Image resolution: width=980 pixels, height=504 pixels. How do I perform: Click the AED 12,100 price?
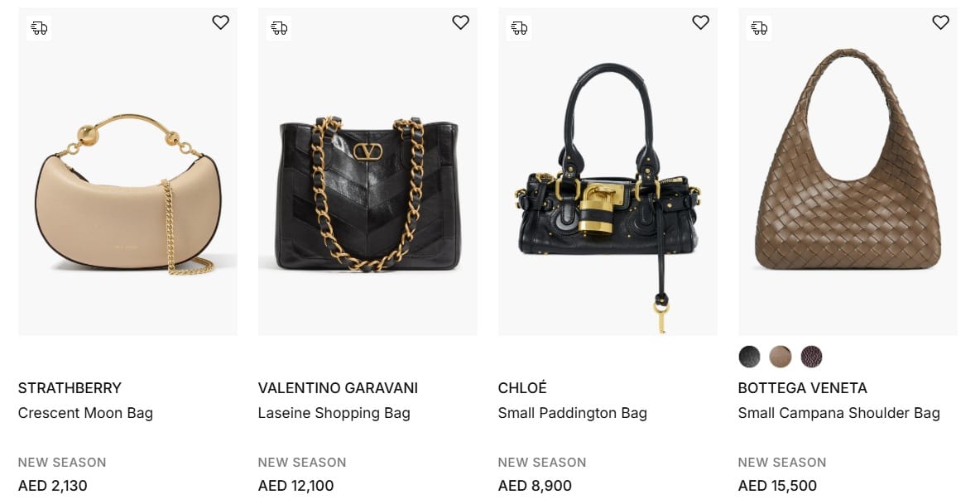(x=295, y=486)
